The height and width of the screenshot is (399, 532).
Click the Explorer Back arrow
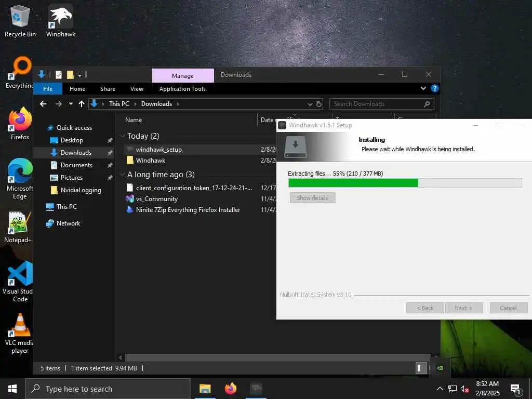click(43, 104)
